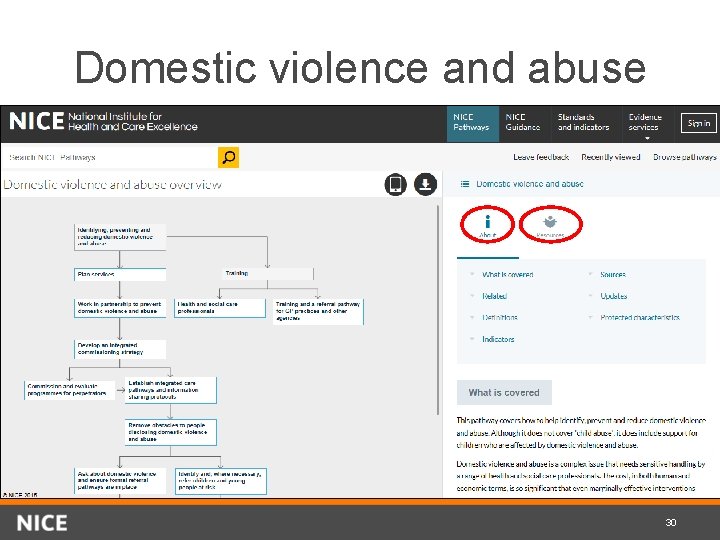
Task: Select the Identifying, preventing and reducing node
Action: click(120, 237)
